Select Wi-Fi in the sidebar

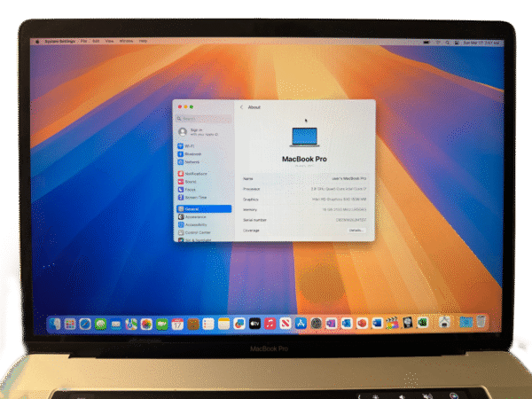tap(204, 146)
